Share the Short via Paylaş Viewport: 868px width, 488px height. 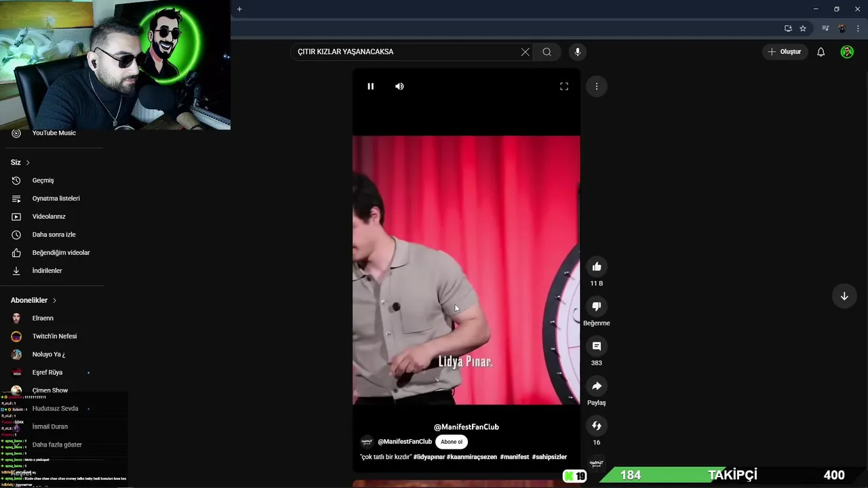coord(597,386)
